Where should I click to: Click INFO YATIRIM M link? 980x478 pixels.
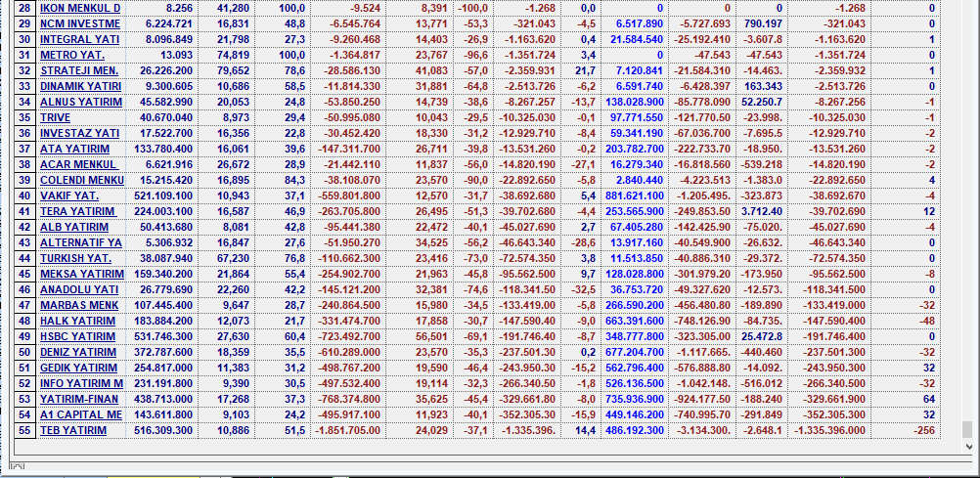point(82,383)
